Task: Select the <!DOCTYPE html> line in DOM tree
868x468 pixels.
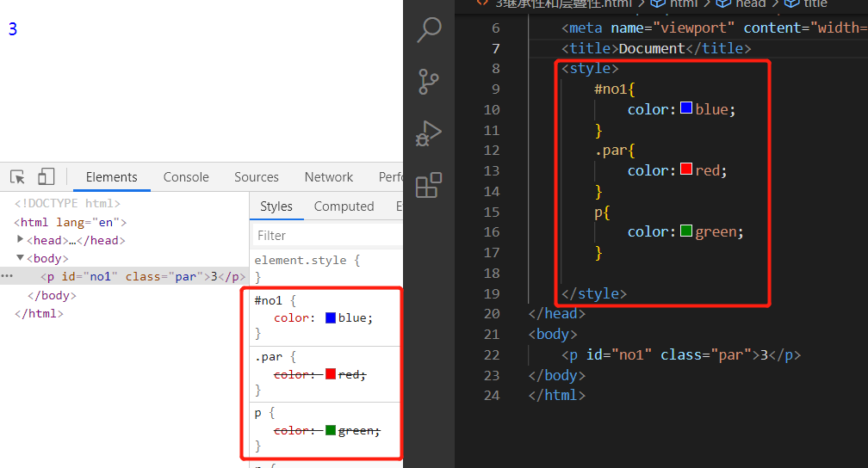Action: (67, 204)
